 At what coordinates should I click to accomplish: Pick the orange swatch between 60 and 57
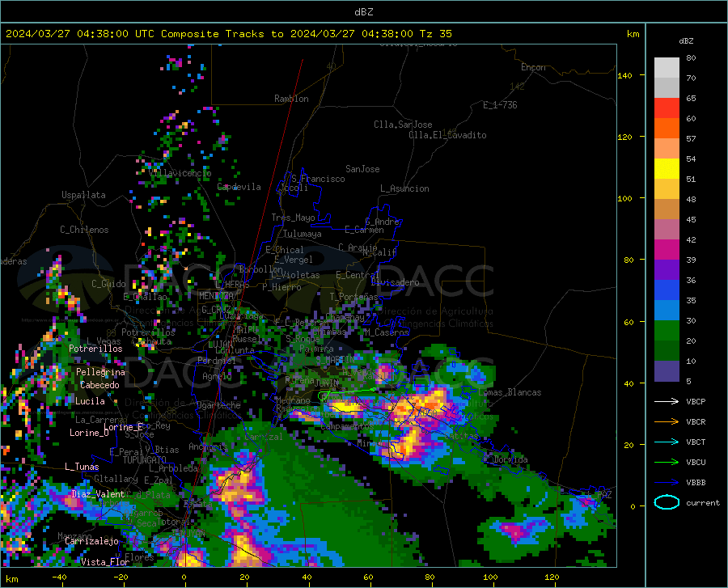coord(667,129)
